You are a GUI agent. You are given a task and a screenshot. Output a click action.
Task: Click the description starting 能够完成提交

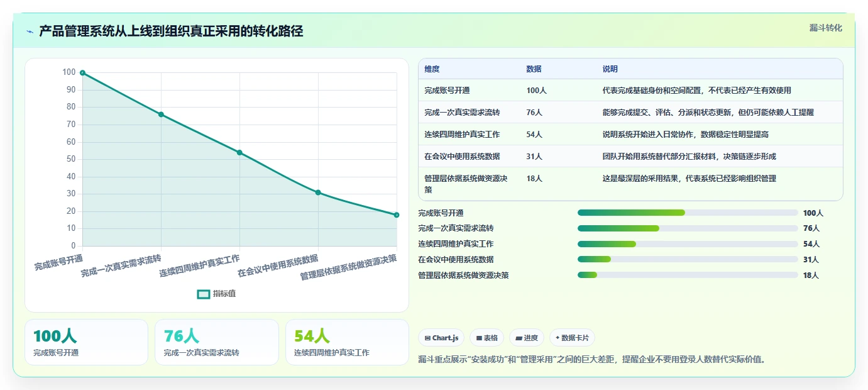click(x=708, y=113)
